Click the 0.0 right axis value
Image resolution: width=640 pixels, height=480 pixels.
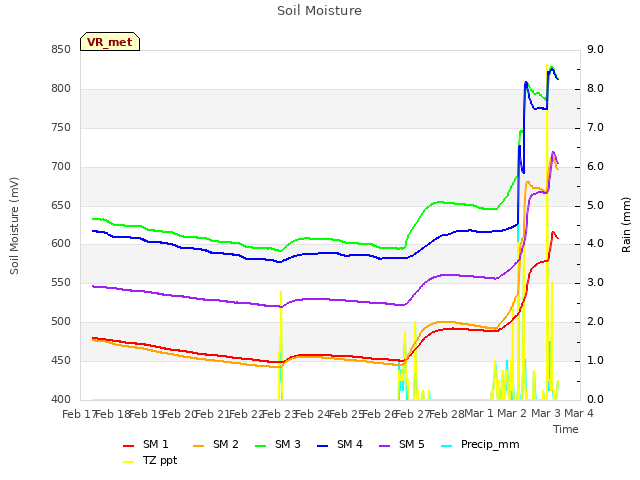(596, 400)
